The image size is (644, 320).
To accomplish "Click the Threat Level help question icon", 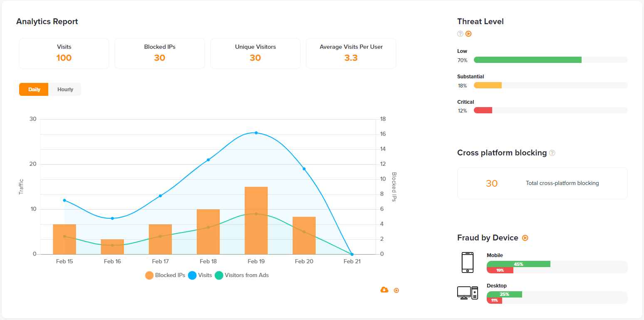I will coord(460,34).
